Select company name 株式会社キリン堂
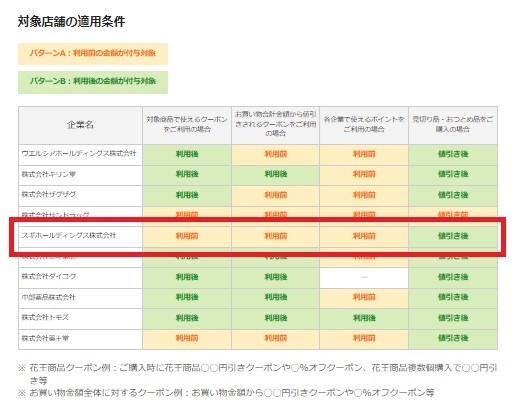The height and width of the screenshot is (410, 516). click(x=49, y=174)
